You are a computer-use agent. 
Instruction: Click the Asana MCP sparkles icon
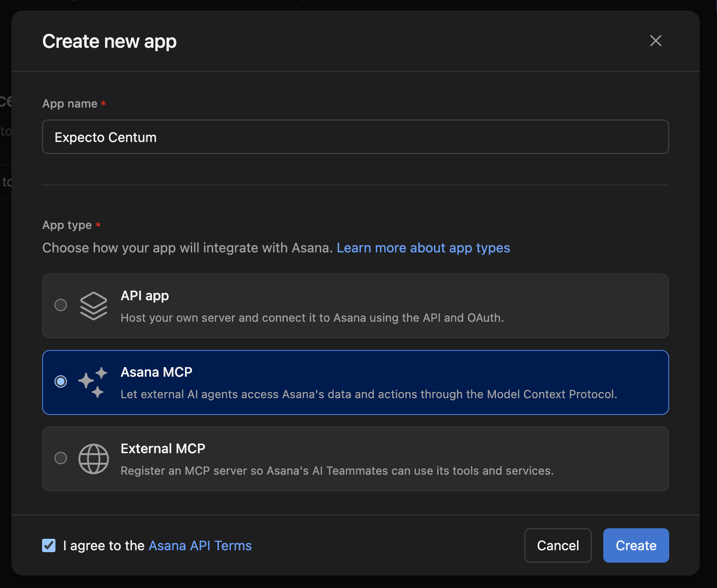pyautogui.click(x=93, y=382)
